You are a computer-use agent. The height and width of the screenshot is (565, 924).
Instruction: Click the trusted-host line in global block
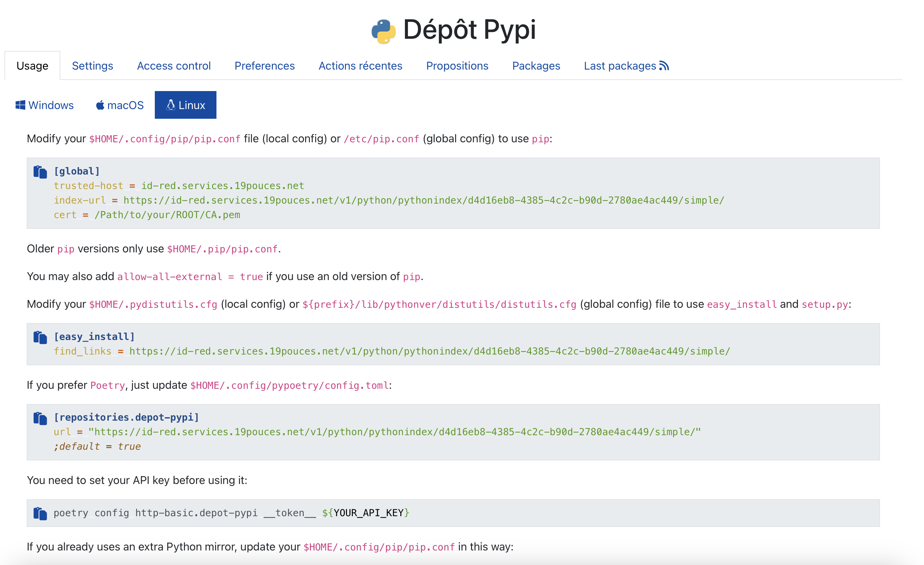click(179, 186)
